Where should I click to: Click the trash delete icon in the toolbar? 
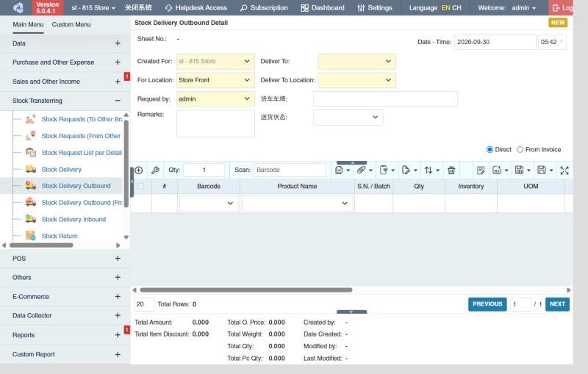click(x=451, y=170)
